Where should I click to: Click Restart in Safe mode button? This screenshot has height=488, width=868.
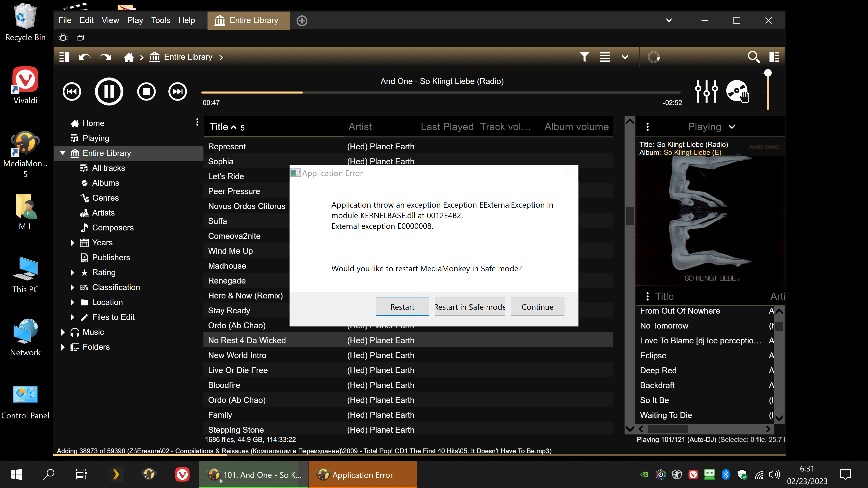[x=470, y=307]
